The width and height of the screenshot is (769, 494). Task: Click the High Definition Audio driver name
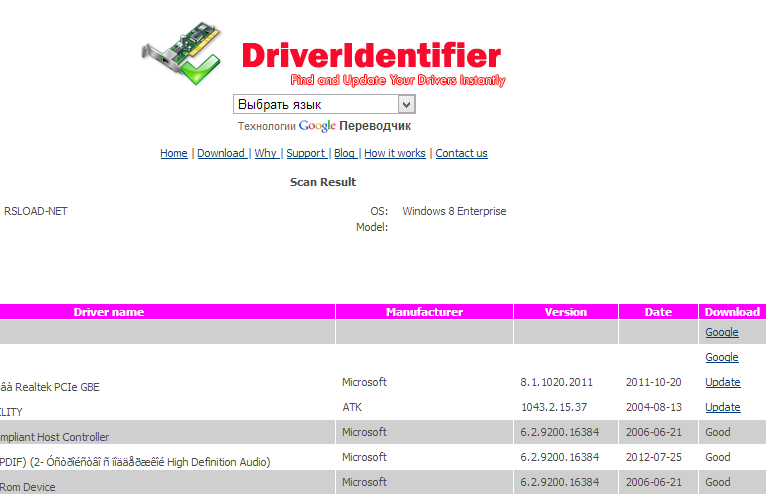point(135,462)
